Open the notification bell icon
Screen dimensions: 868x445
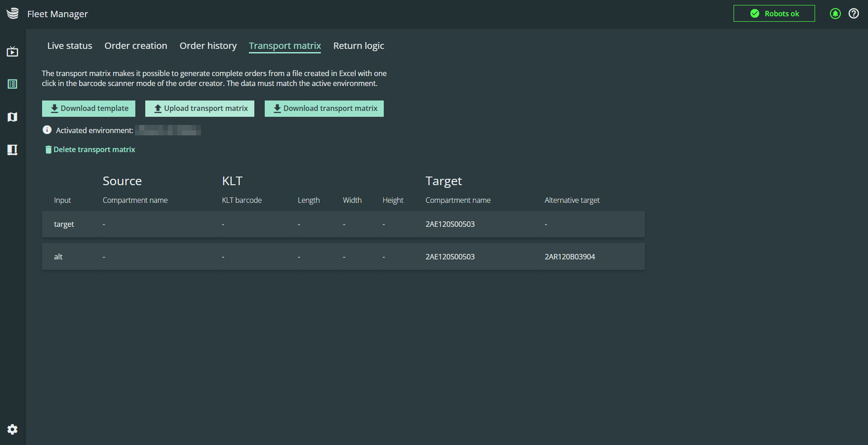click(835, 14)
